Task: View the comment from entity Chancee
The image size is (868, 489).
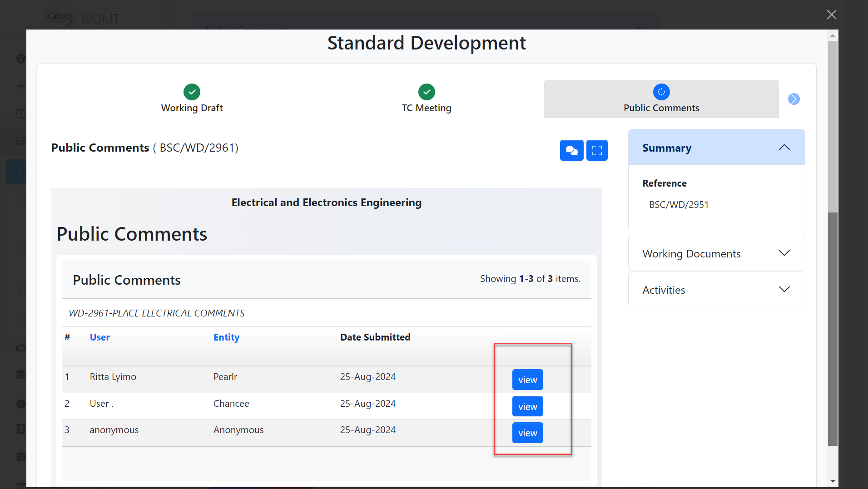Action: coord(527,406)
